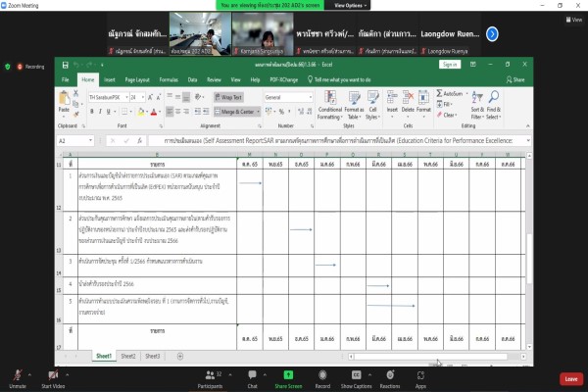Click the Excel Save icon
Screen dimensions: 588x392
pyautogui.click(x=66, y=65)
